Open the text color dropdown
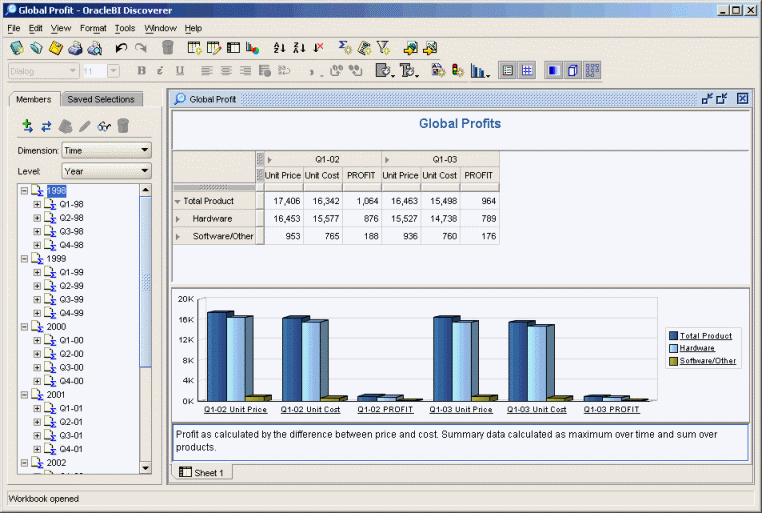 (409, 71)
